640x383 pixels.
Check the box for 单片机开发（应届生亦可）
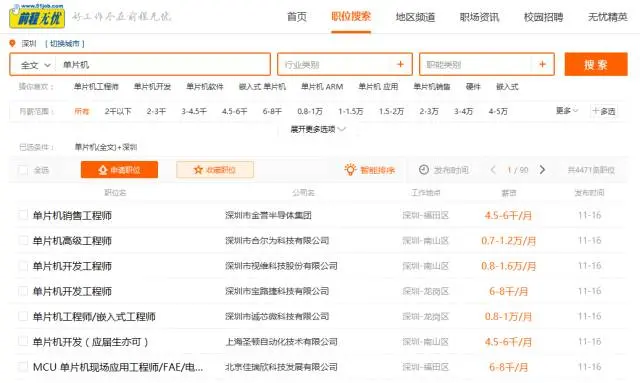(x=23, y=341)
